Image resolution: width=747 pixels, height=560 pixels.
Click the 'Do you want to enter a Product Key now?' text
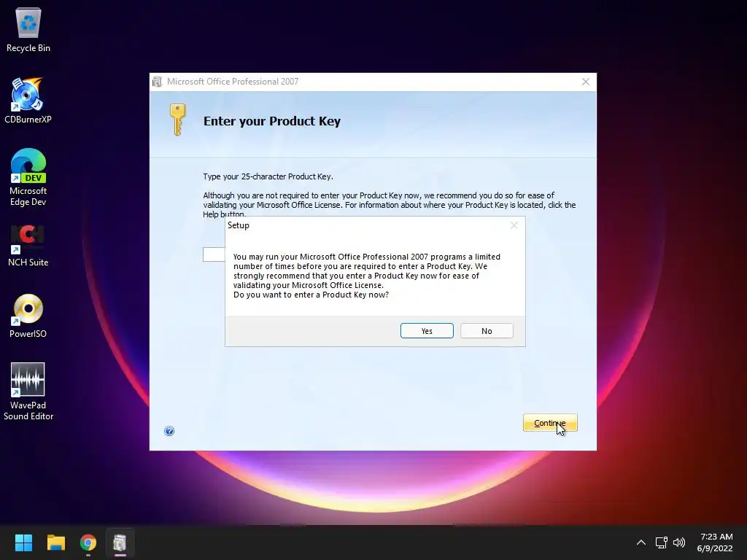click(311, 295)
